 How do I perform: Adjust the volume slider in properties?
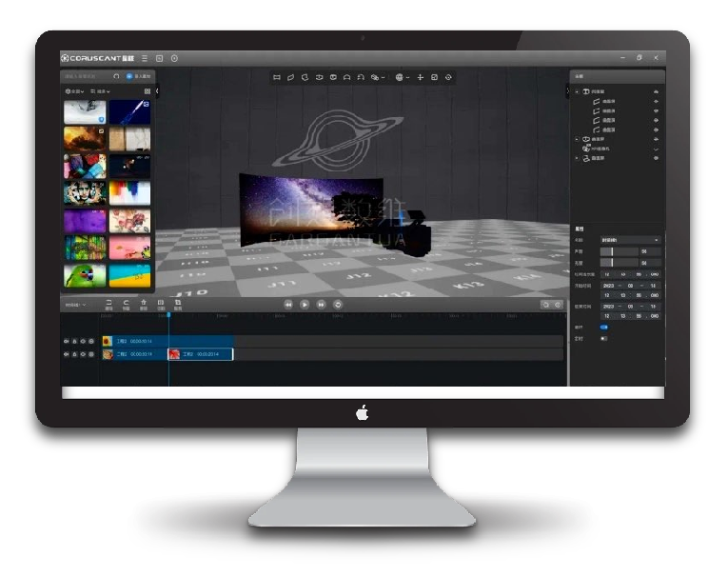[619, 251]
